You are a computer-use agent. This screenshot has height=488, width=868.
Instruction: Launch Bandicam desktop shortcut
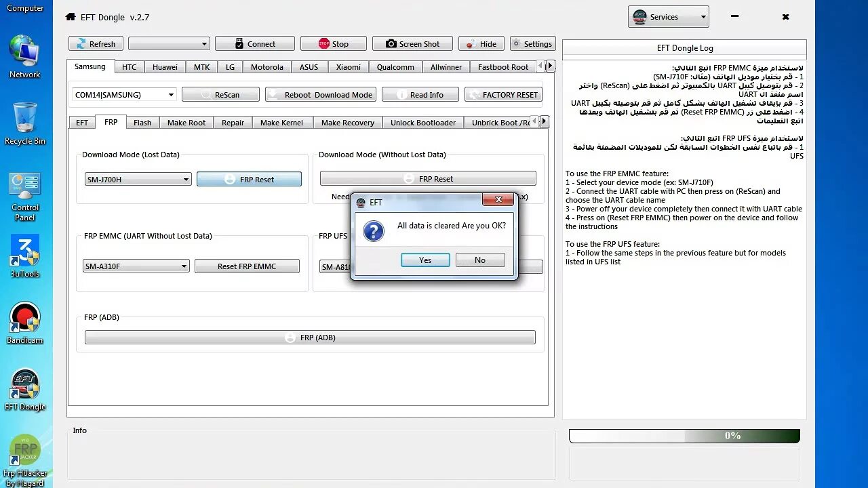(x=25, y=323)
